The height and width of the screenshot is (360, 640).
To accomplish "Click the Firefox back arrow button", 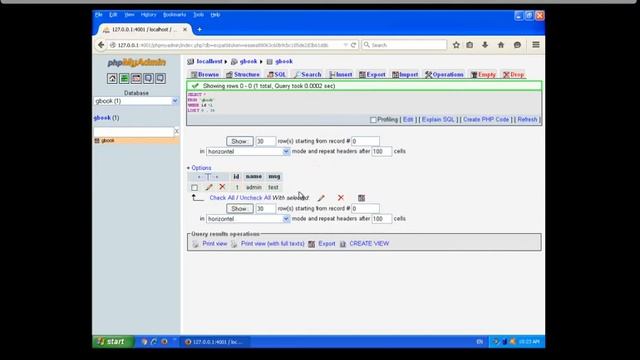I will [x=101, y=45].
